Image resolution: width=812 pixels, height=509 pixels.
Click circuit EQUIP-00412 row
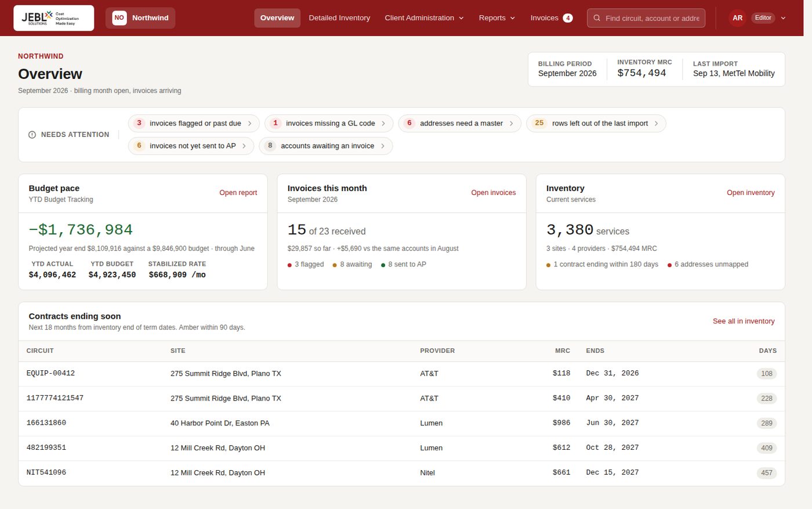[401, 374]
